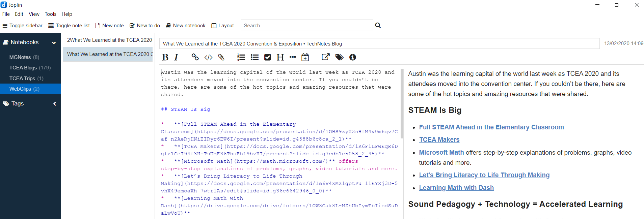Open the Edit menu
644x219 pixels.
(19, 14)
